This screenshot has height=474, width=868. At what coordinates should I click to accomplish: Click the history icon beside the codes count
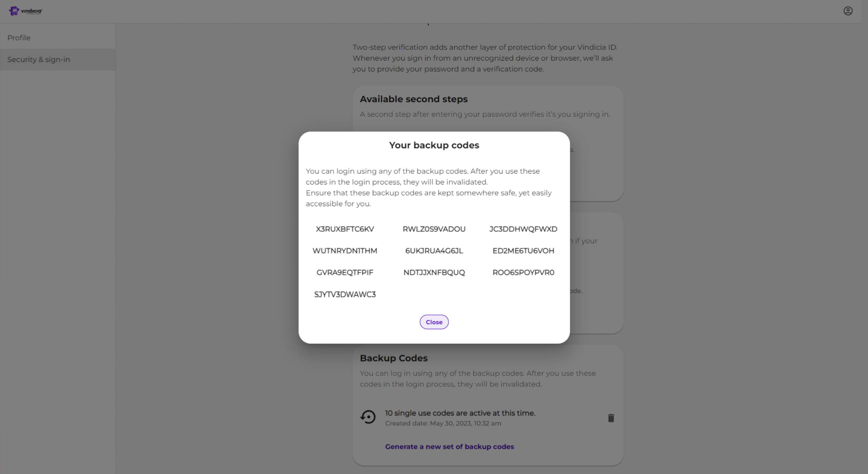point(368,417)
